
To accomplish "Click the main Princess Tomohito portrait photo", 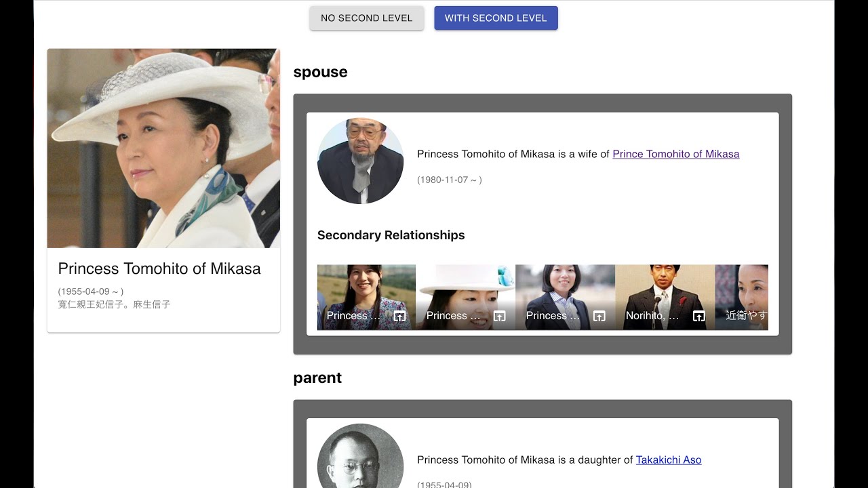I will 163,148.
